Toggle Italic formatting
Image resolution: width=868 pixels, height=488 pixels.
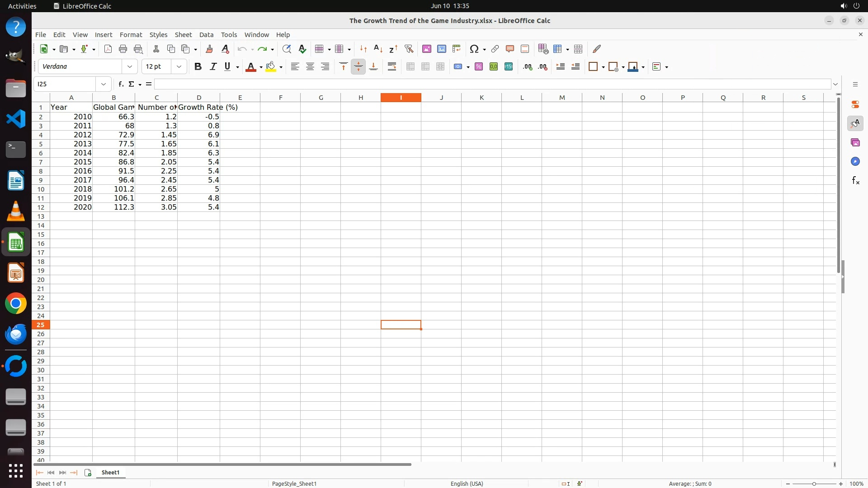[213, 66]
